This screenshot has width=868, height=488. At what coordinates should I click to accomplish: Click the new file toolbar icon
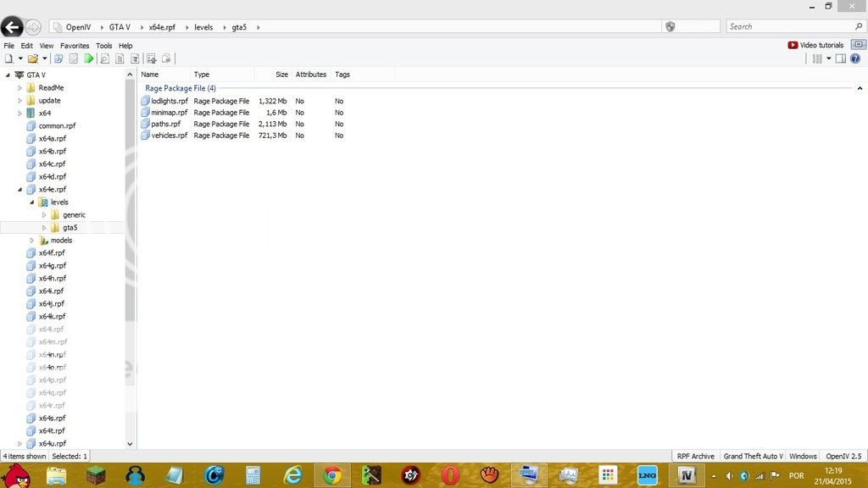click(8, 58)
